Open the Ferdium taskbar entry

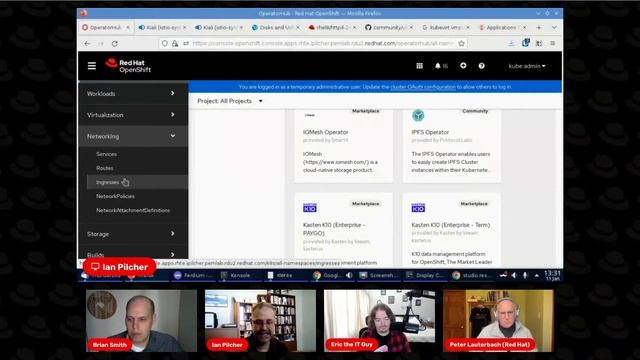click(x=193, y=276)
